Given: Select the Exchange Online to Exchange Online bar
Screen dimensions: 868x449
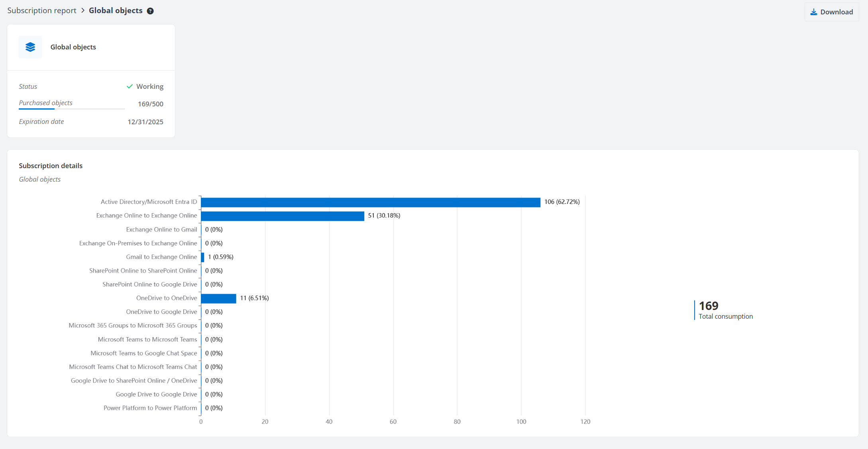Looking at the screenshot, I should 283,216.
